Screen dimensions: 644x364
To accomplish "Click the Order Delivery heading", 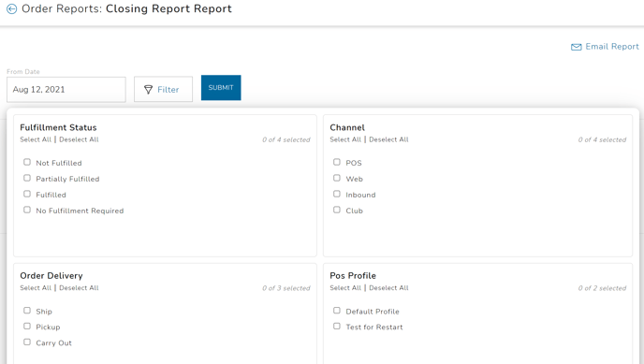I will 51,276.
